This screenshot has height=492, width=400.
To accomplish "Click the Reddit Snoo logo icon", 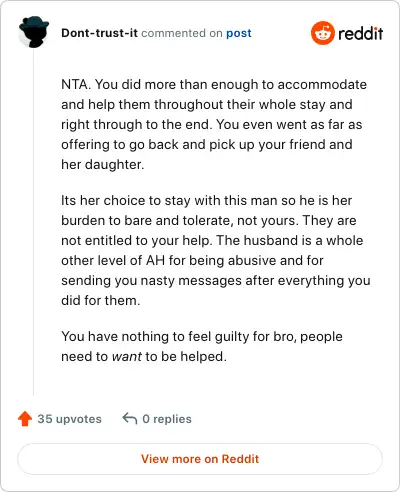I will tap(322, 33).
